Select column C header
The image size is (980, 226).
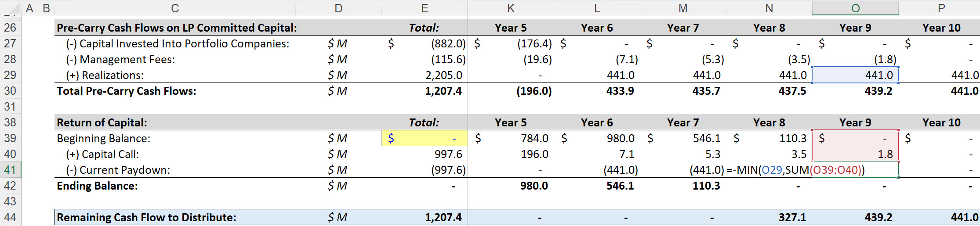tap(175, 8)
